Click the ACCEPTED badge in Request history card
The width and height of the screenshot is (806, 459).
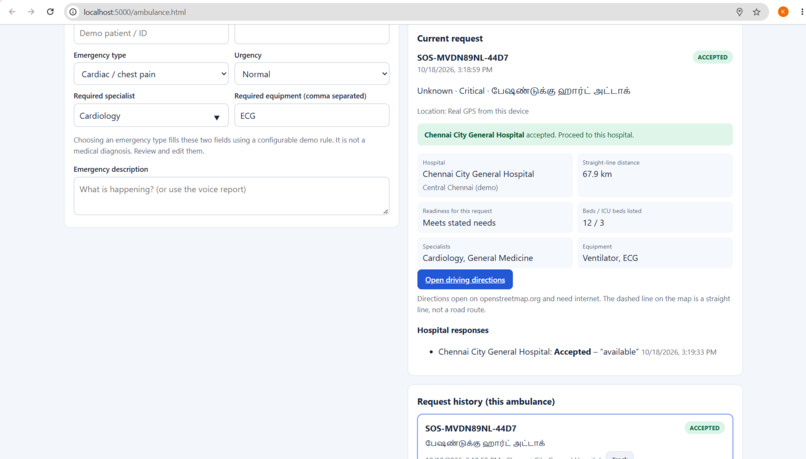(704, 428)
